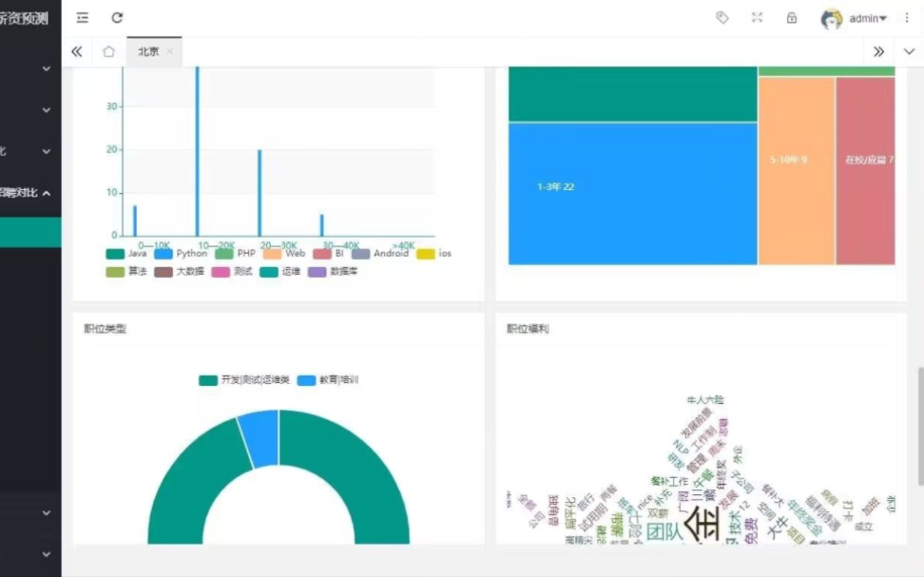The height and width of the screenshot is (577, 924).
Task: Click the highlighted active sidebar menu item
Action: [29, 232]
